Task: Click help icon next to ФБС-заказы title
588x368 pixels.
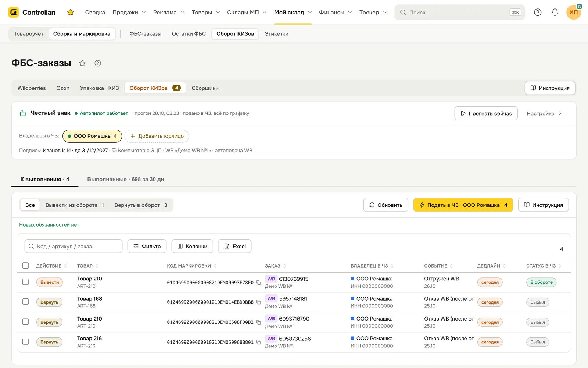Action: tap(98, 63)
